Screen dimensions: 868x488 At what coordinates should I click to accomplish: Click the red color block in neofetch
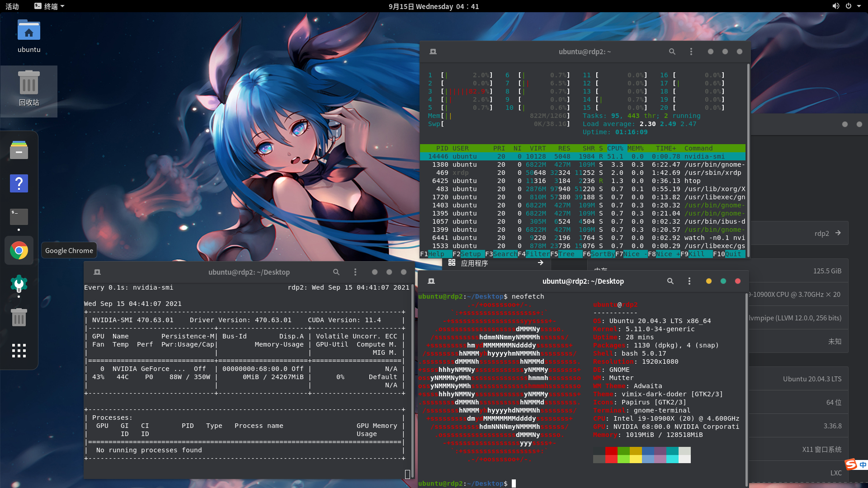point(611,451)
